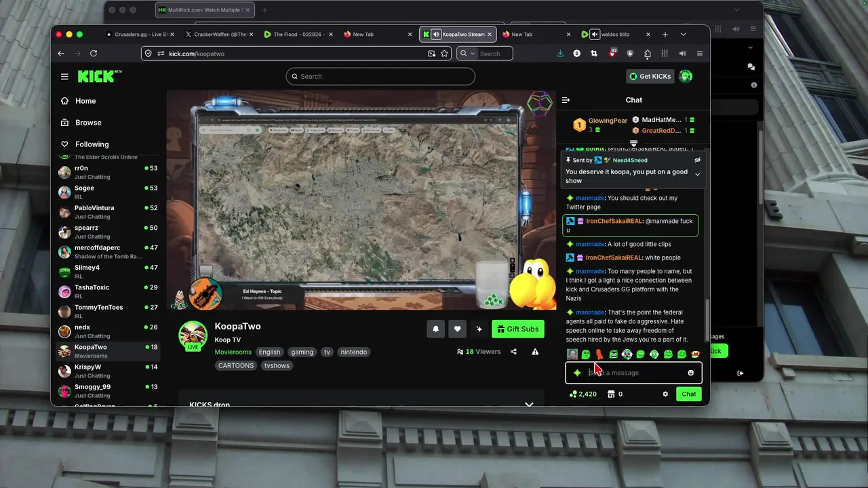Switch to the Crusaders.gg tab

click(140, 35)
